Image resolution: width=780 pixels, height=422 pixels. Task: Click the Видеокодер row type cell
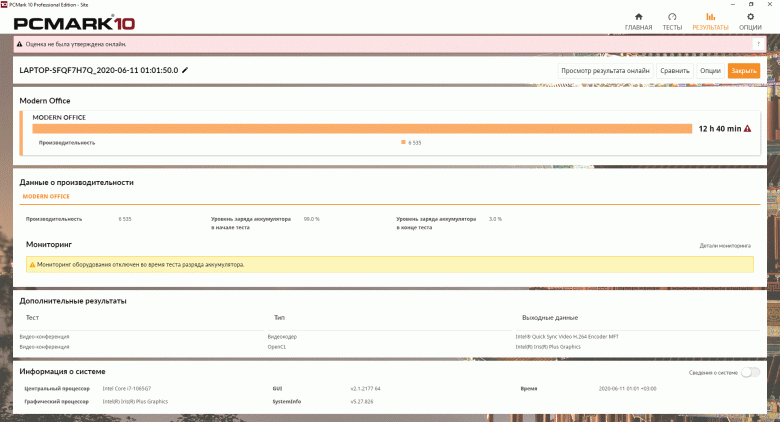pos(282,337)
